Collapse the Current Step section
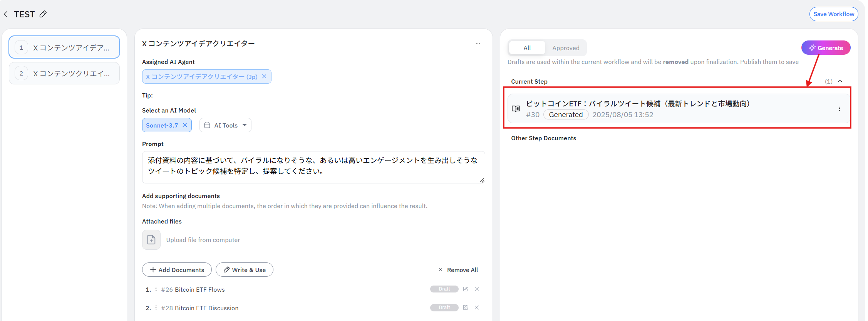Viewport: 868px width, 321px height. (840, 81)
